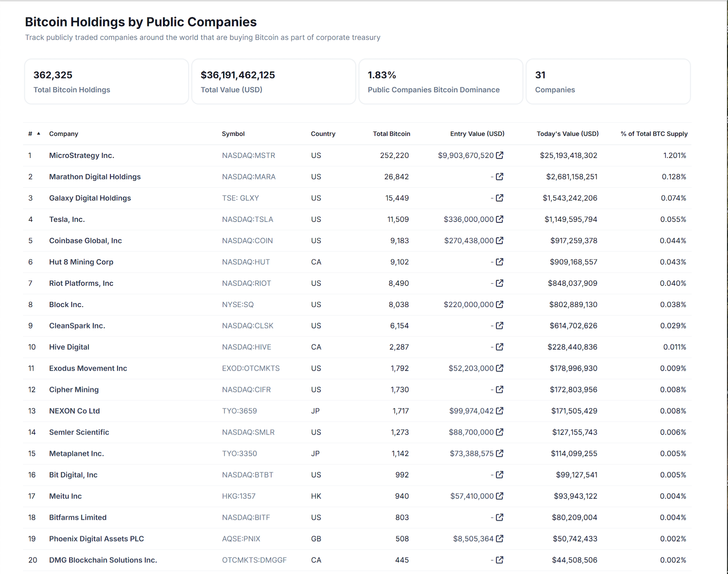This screenshot has width=728, height=574.
Task: Select TSE: GLXY symbol text
Action: coord(240,198)
